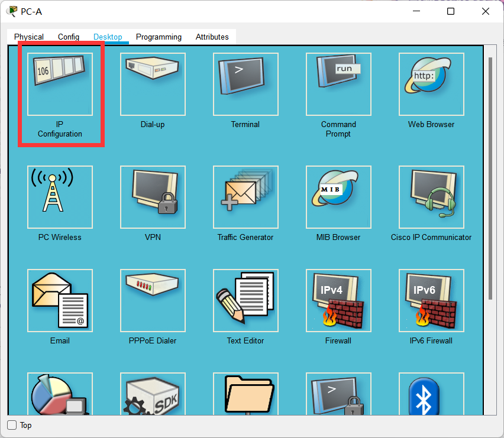Switch to the Physical tab

[29, 37]
